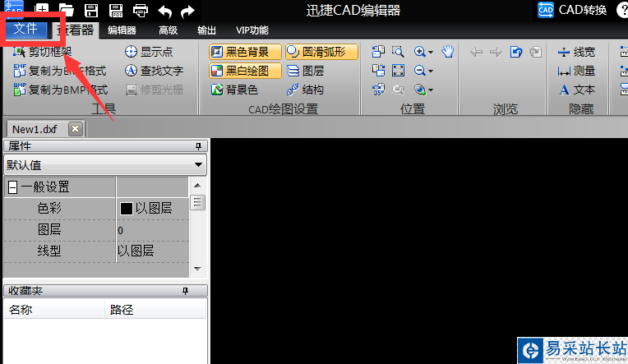
Task: Collapse the 一般设置 section
Action: [13, 187]
